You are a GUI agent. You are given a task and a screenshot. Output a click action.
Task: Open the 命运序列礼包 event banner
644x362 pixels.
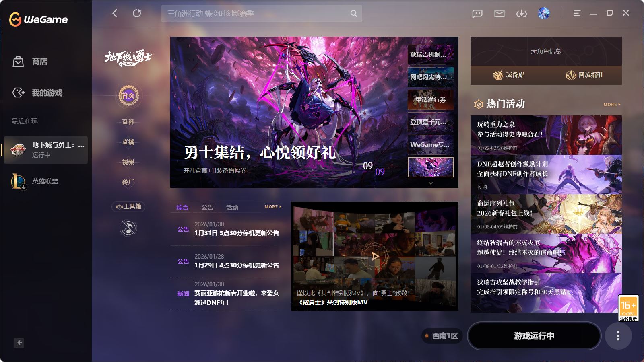(546, 214)
